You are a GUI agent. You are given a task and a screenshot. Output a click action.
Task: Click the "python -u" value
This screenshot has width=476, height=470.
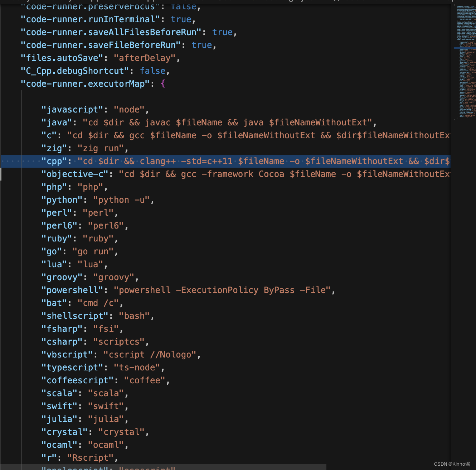[x=121, y=200]
